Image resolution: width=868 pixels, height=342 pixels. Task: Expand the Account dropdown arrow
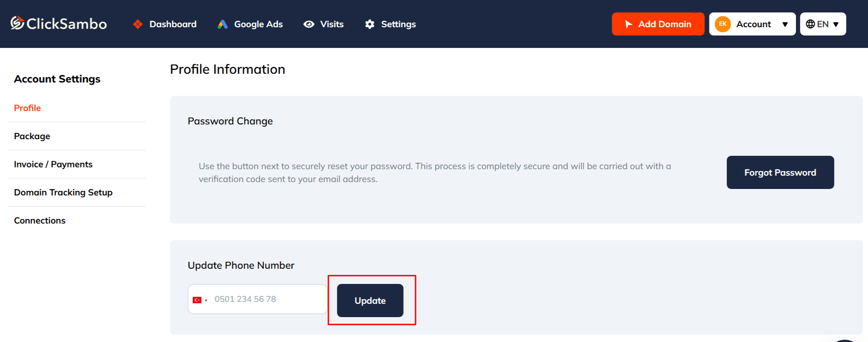pyautogui.click(x=785, y=24)
